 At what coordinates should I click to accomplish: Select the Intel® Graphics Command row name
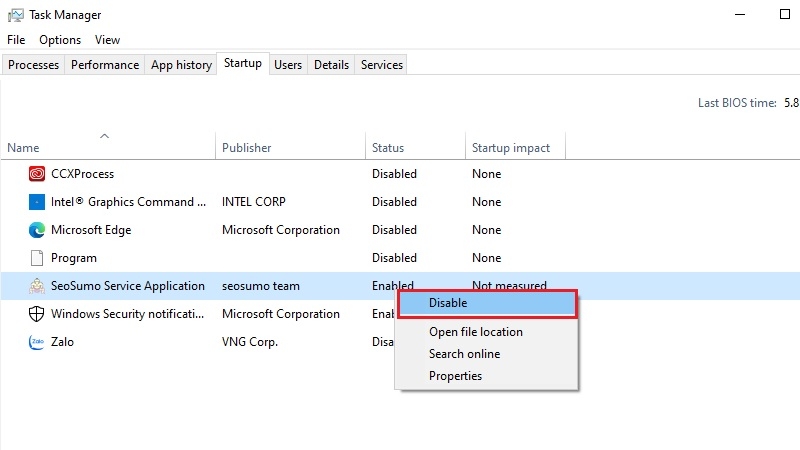click(x=129, y=202)
